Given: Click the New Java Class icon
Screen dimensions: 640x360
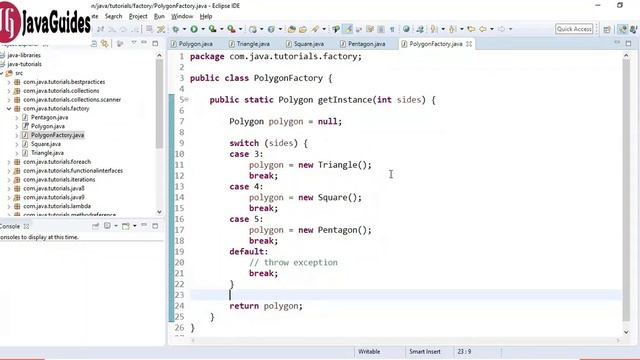Looking at the screenshot, I should tap(271, 29).
